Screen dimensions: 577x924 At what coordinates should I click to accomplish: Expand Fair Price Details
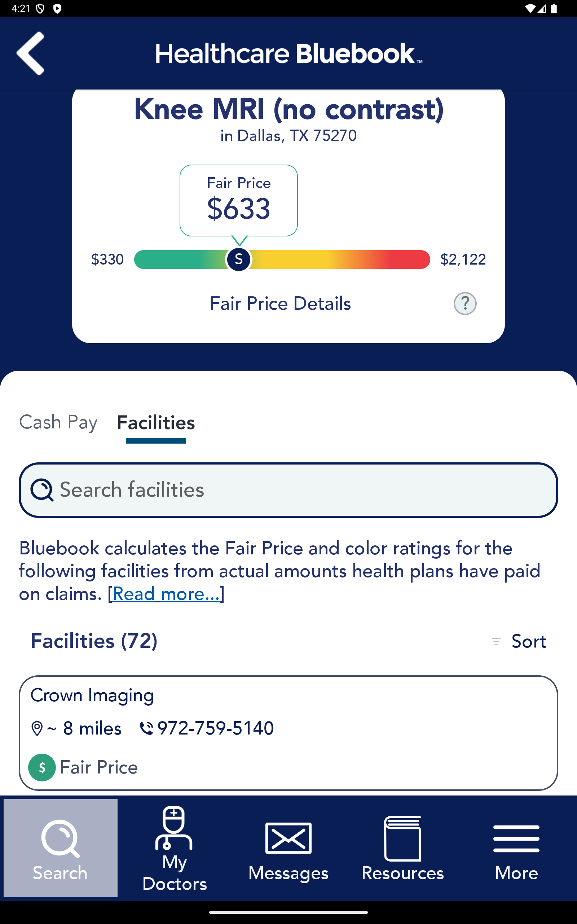(281, 304)
